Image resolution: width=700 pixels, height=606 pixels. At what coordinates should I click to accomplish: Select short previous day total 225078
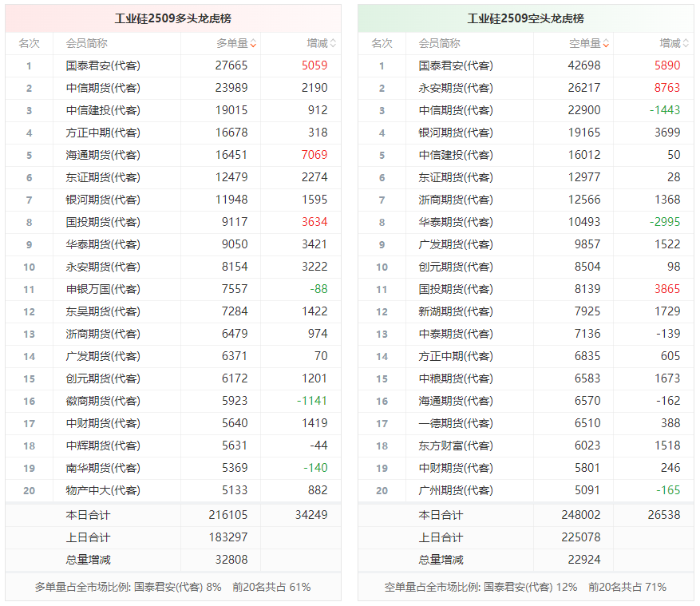(581, 537)
